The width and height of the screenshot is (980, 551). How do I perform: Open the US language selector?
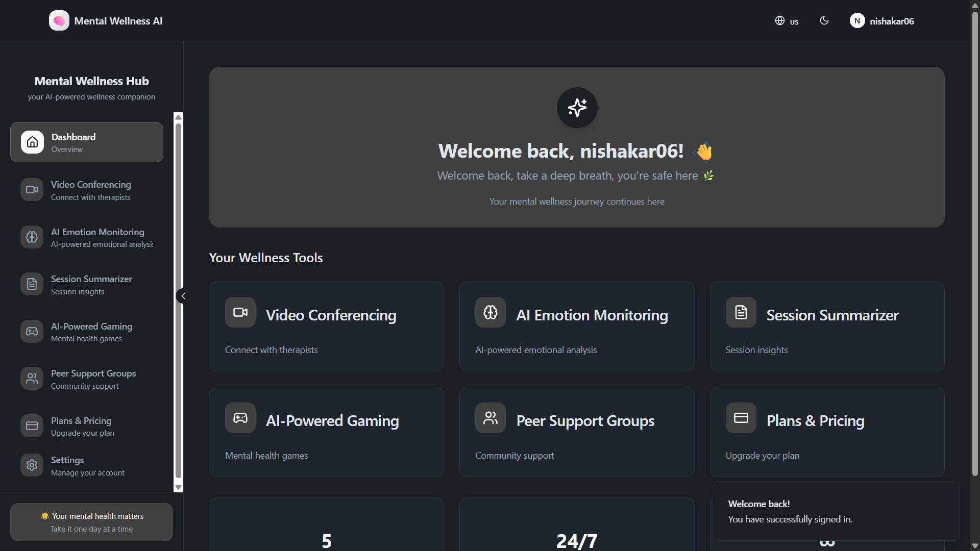pyautogui.click(x=787, y=21)
